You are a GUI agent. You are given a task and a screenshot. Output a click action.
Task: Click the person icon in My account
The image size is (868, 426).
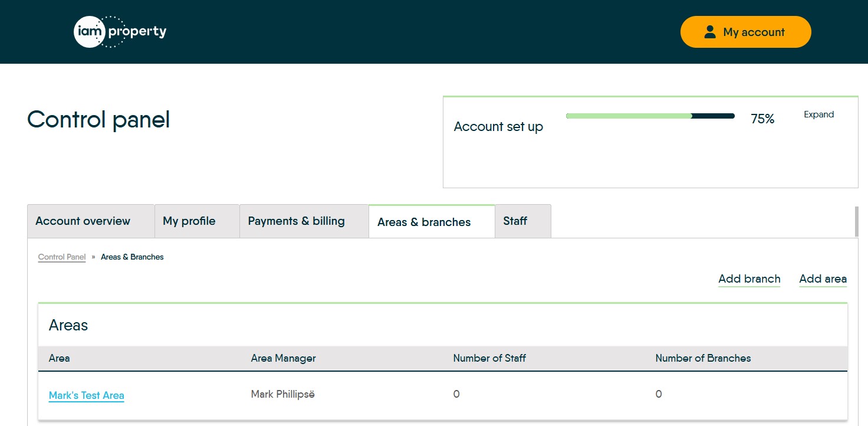(x=709, y=32)
